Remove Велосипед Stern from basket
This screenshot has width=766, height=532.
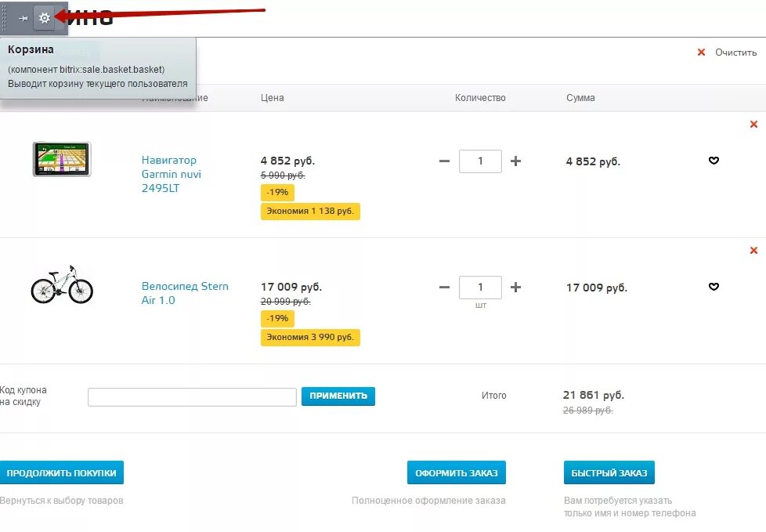point(753,250)
